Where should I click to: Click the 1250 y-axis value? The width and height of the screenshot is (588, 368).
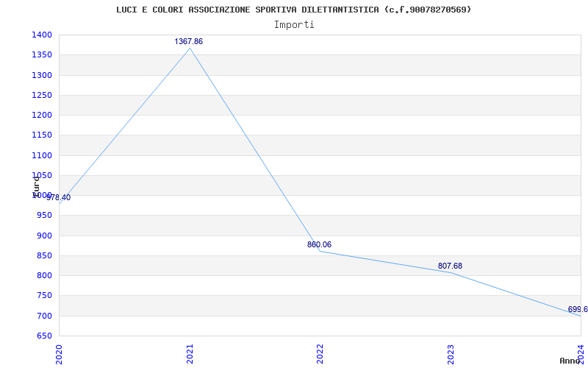tap(42, 96)
